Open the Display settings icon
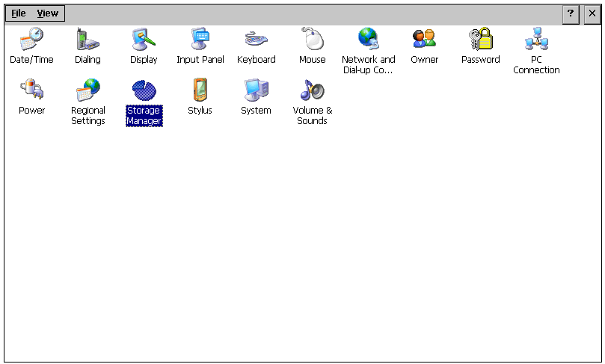Image resolution: width=605 pixels, height=364 pixels. click(x=144, y=40)
